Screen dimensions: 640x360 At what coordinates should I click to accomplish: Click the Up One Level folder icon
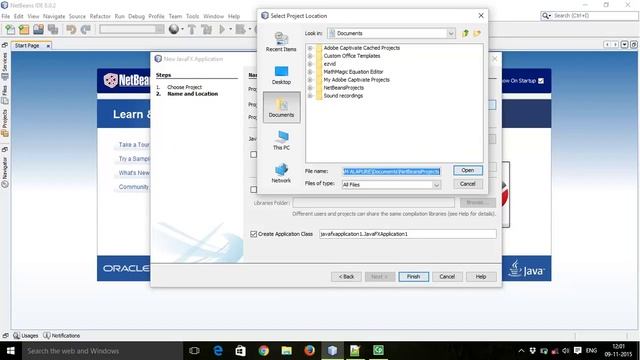click(465, 33)
